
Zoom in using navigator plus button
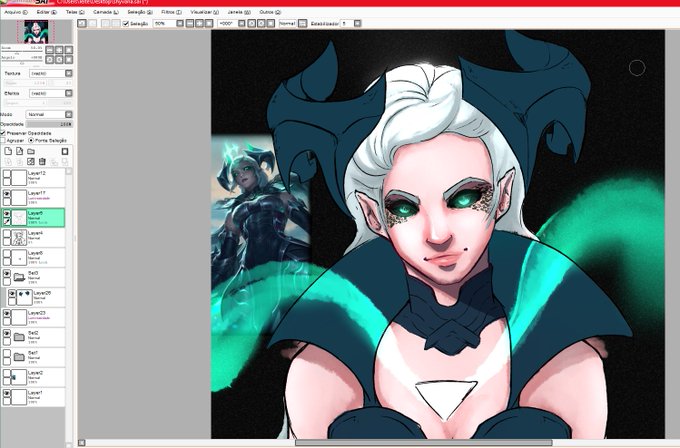59,50
